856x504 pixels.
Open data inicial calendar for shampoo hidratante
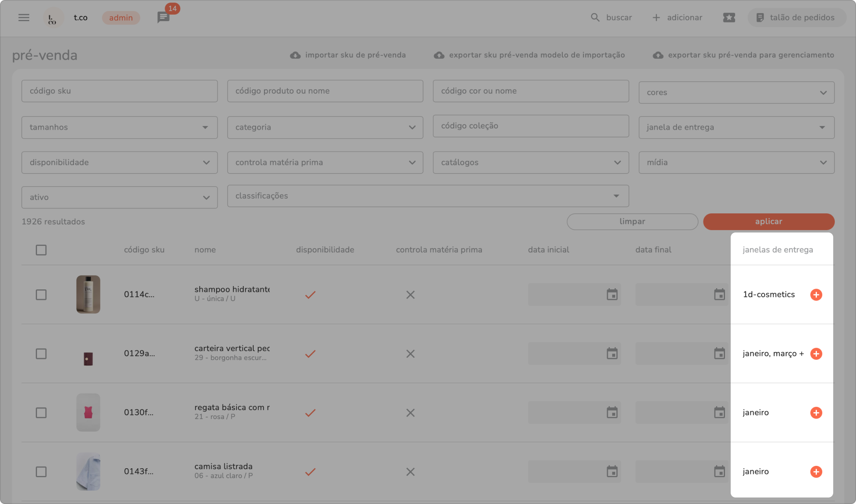(612, 295)
